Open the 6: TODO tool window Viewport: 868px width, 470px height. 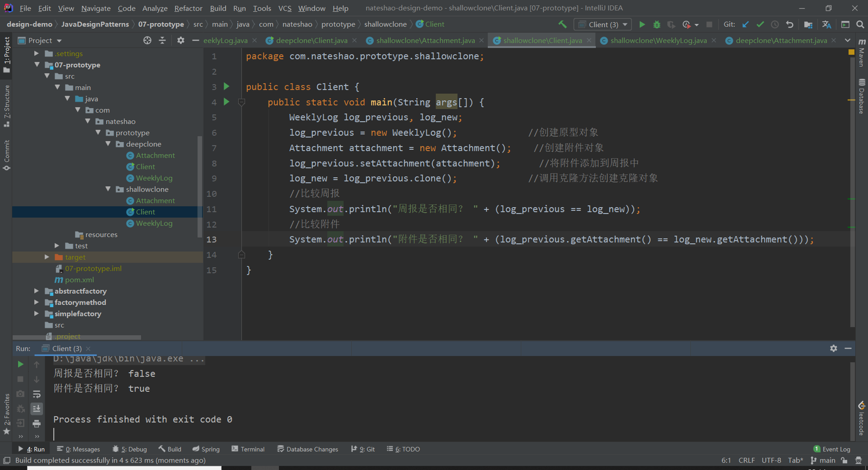[x=403, y=449]
